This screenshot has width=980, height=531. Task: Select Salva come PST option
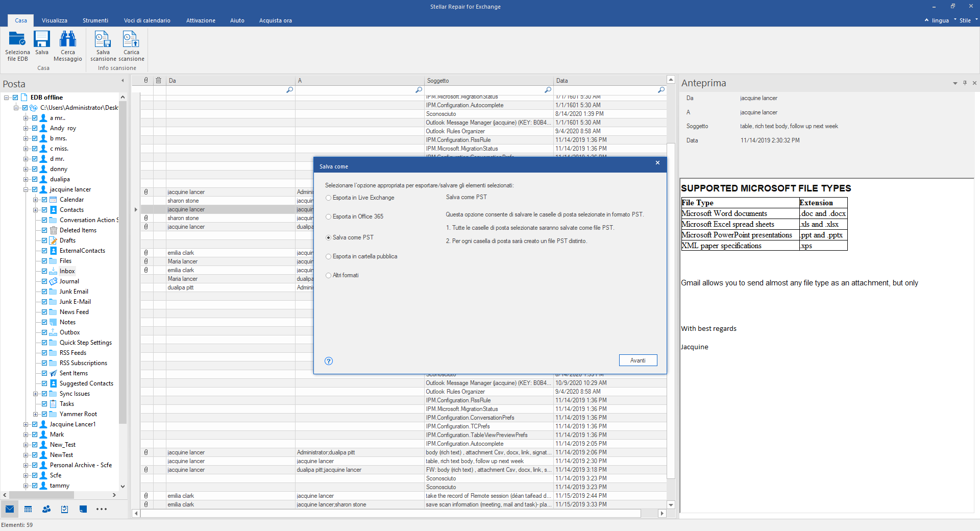(x=350, y=238)
